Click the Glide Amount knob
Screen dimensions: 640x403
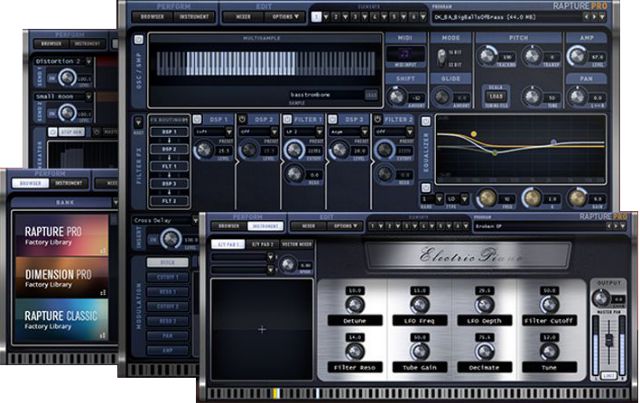pos(442,97)
